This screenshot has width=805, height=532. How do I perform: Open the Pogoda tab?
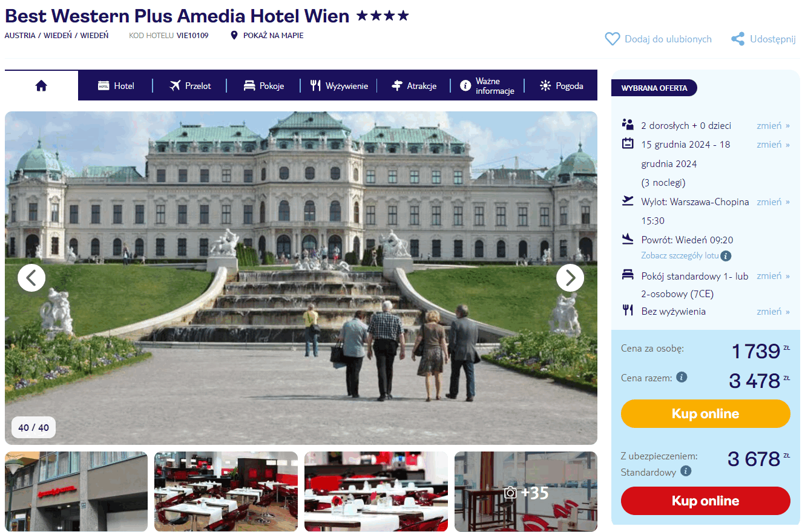561,86
